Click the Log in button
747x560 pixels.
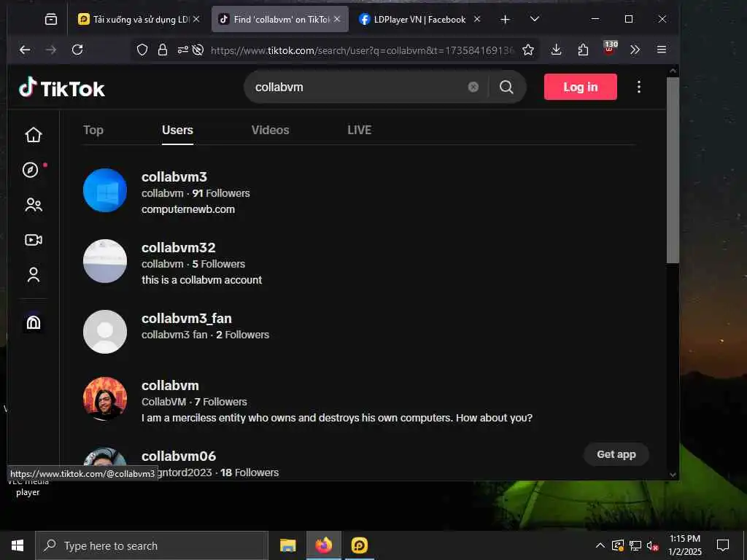point(580,87)
